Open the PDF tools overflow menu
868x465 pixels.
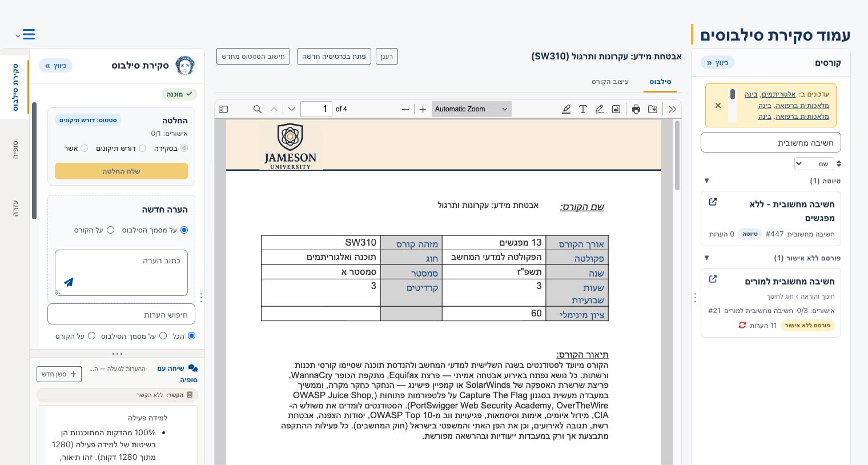672,109
